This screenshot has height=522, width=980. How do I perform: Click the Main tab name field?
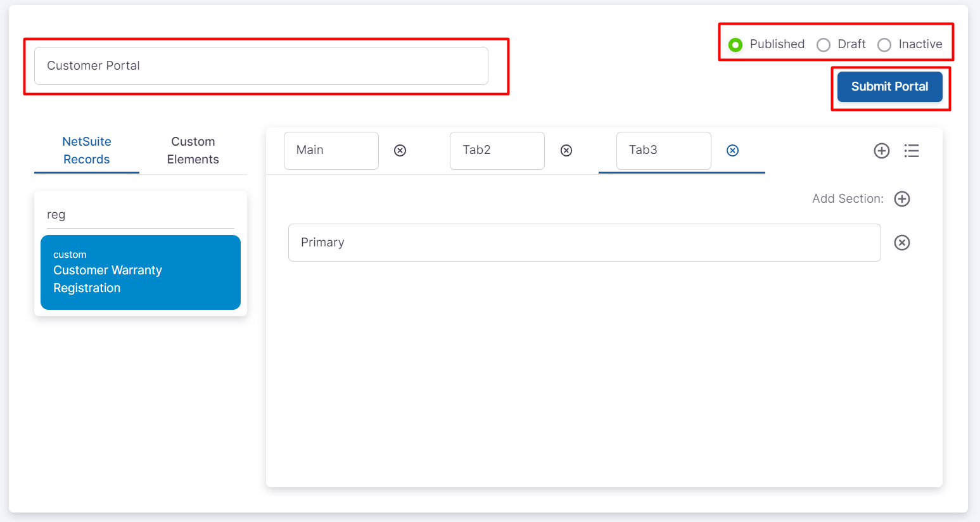point(331,151)
